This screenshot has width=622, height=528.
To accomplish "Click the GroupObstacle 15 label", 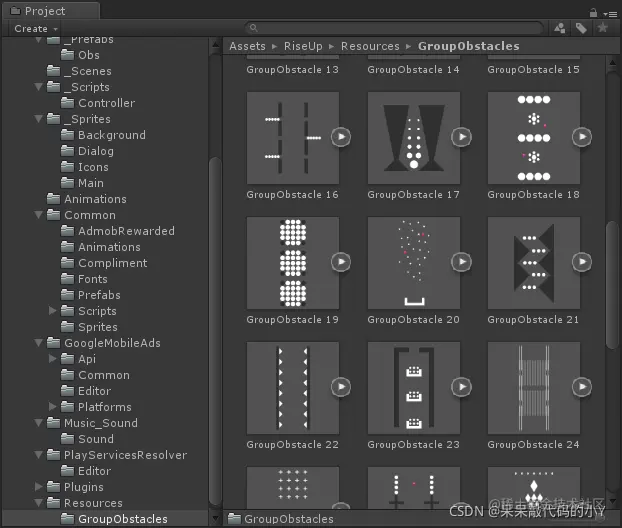I will (534, 70).
